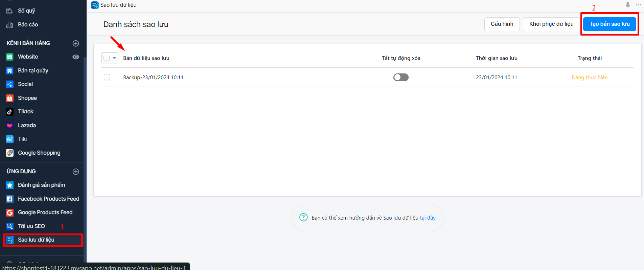
Task: Click 'Đang thực hiện' status text
Action: [590, 77]
